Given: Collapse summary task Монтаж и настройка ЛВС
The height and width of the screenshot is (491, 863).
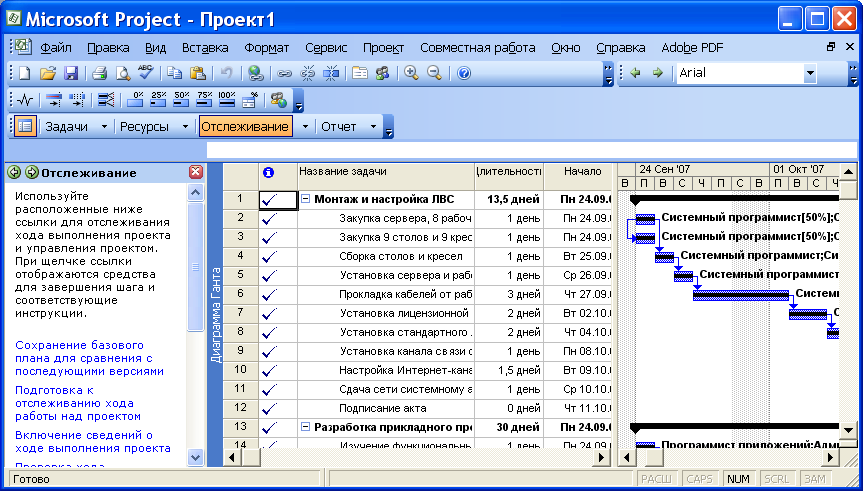Looking at the screenshot, I should pyautogui.click(x=305, y=199).
